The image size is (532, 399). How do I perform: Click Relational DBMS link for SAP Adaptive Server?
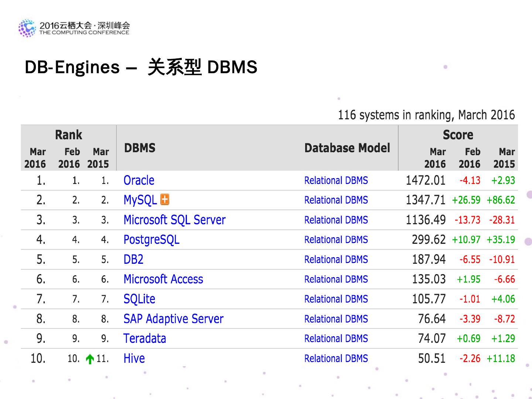[336, 319]
